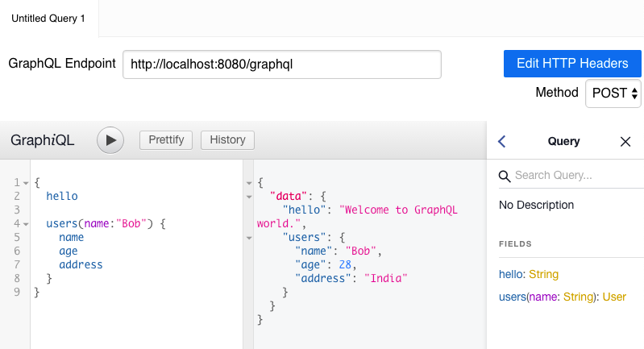The height and width of the screenshot is (349, 644).
Task: Focus the GraphQL Endpoint URL field
Action: (x=282, y=64)
